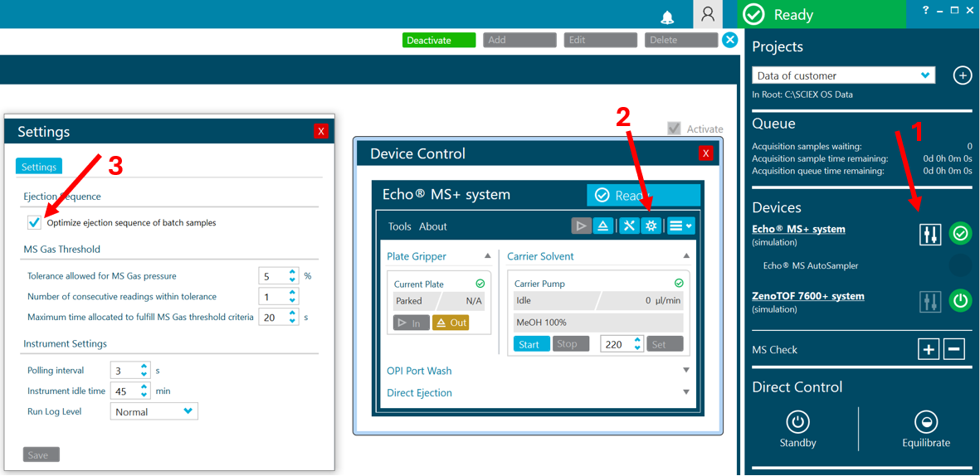Click the settings gear in Device Control toolbar
Viewport: 980px width, 476px height.
point(651,226)
